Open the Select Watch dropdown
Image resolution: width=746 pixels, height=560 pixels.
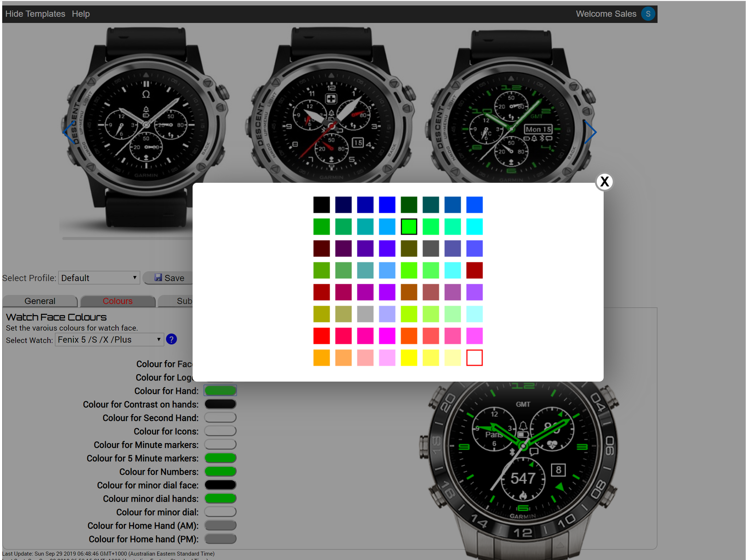pyautogui.click(x=109, y=340)
